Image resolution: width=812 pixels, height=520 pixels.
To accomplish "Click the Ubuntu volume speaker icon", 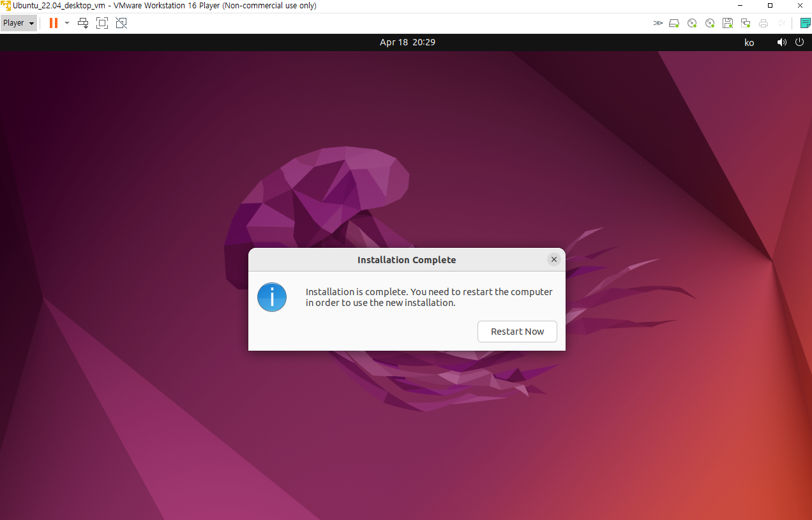I will tap(782, 42).
